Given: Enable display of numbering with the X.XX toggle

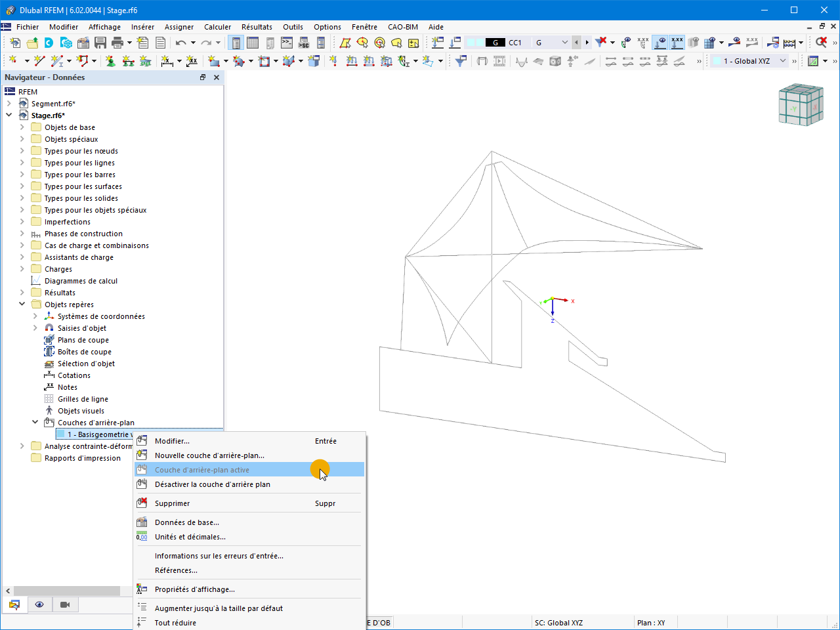Looking at the screenshot, I should [677, 42].
